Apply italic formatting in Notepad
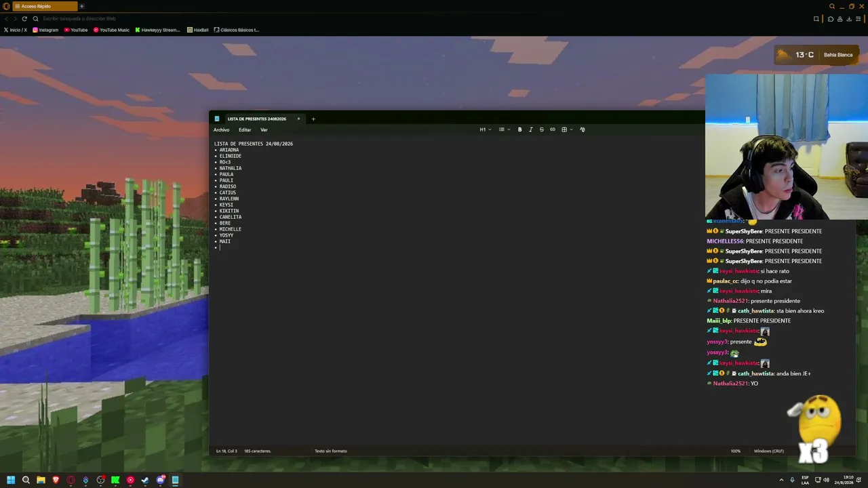 pos(531,129)
